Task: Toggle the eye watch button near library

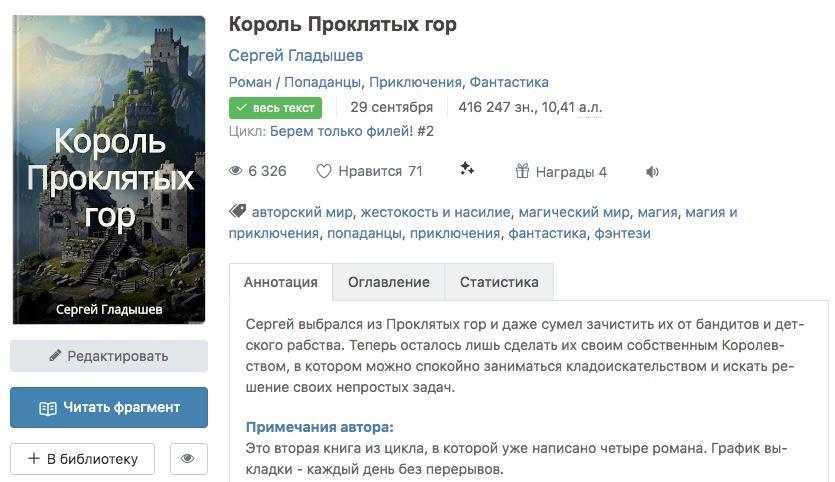Action: pyautogui.click(x=187, y=459)
